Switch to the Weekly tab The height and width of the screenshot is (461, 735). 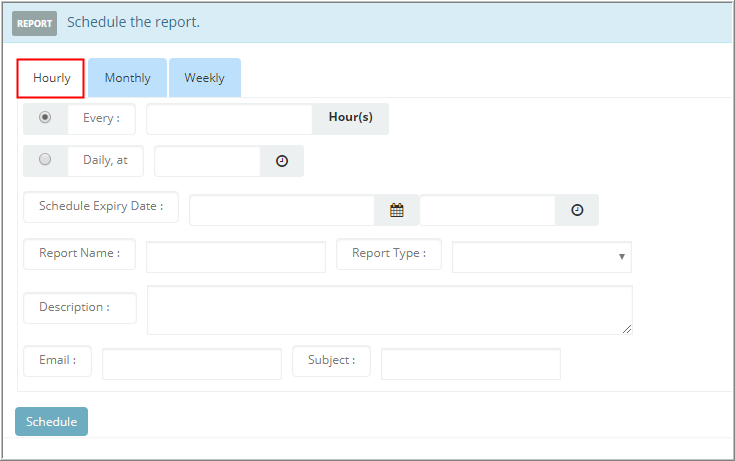[205, 78]
